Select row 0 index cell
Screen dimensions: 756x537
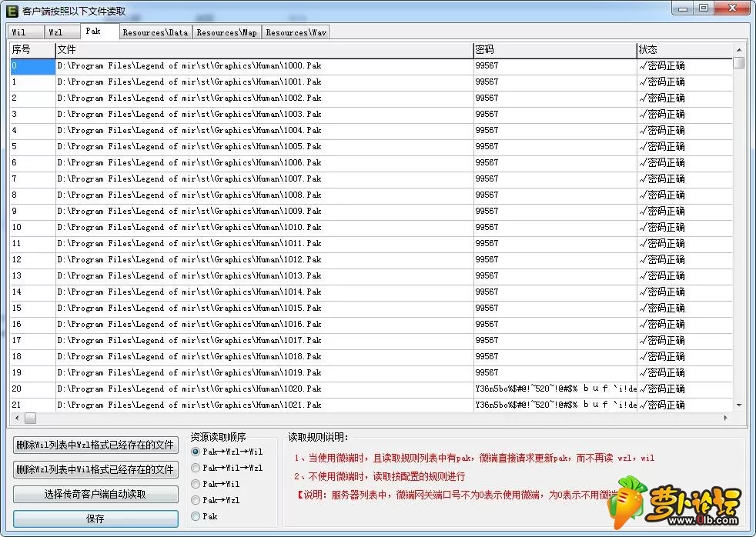pyautogui.click(x=33, y=66)
